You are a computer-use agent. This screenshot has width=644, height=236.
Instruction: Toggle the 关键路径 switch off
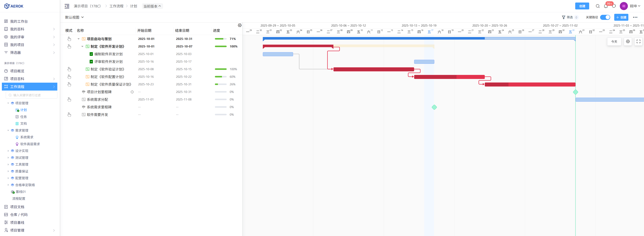[x=605, y=17]
